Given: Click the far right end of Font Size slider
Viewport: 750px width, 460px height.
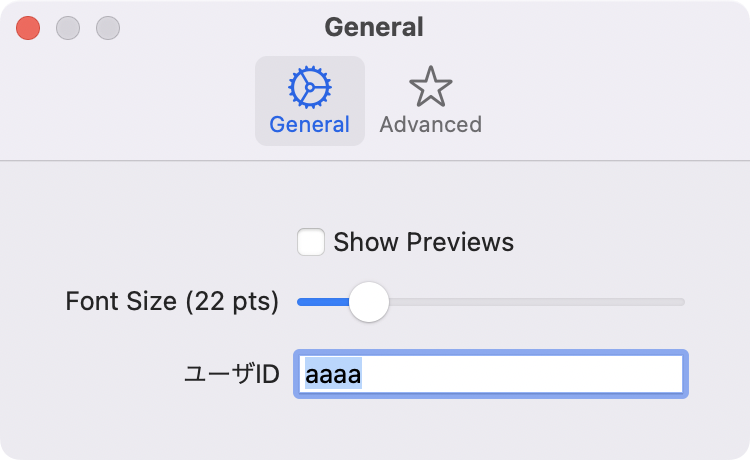Looking at the screenshot, I should [682, 302].
